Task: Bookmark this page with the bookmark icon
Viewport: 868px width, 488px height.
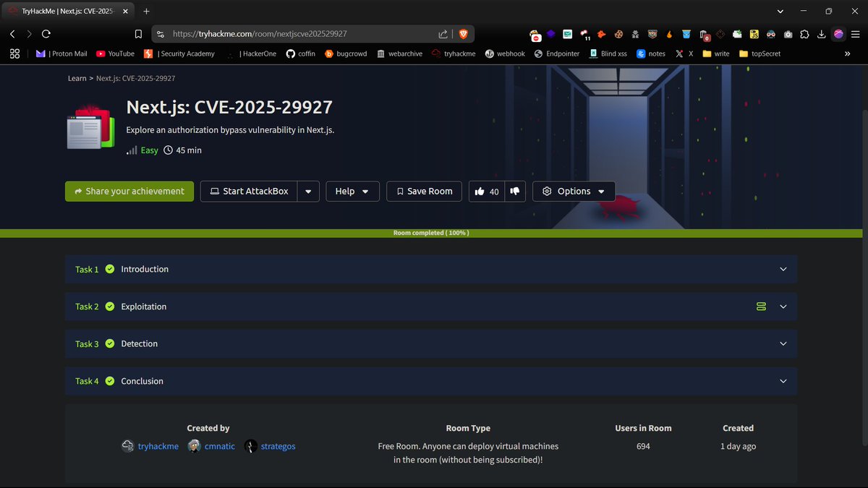Action: click(x=138, y=34)
